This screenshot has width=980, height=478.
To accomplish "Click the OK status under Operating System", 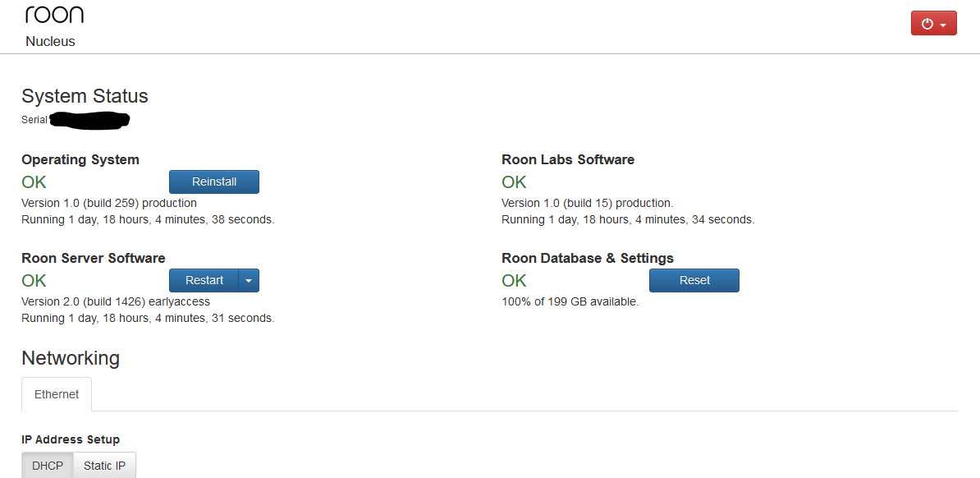I will pyautogui.click(x=34, y=182).
